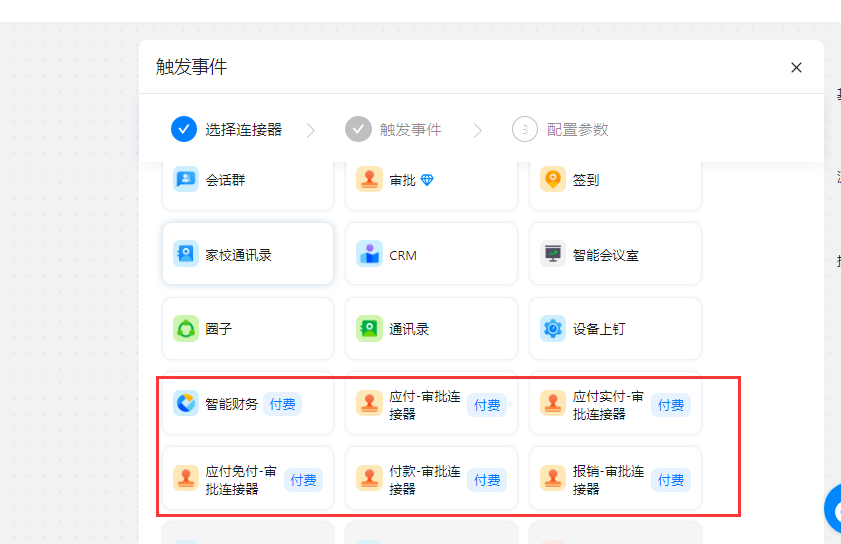The width and height of the screenshot is (841, 544).
Task: Click the 付费 tag on 智能财务
Action: (x=282, y=404)
